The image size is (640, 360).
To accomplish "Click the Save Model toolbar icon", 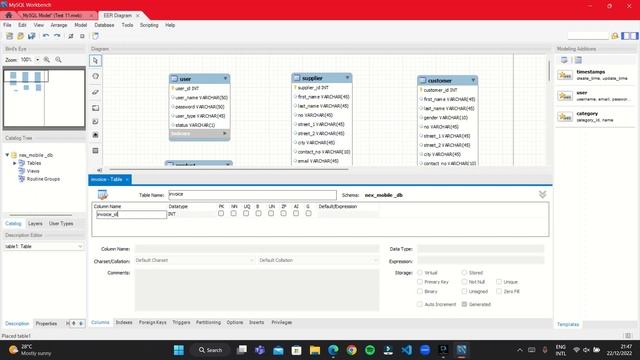I will coord(31,36).
